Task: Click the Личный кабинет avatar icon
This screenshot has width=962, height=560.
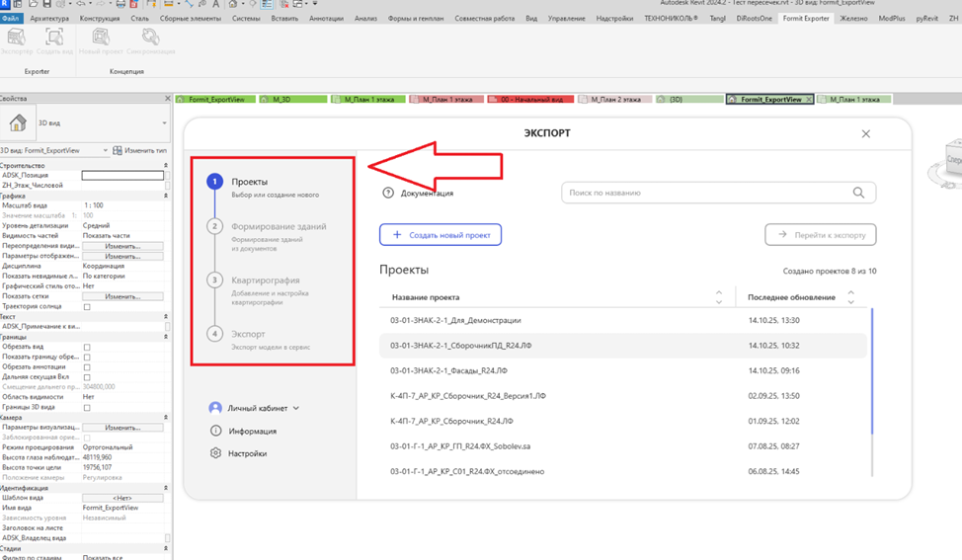Action: (215, 408)
